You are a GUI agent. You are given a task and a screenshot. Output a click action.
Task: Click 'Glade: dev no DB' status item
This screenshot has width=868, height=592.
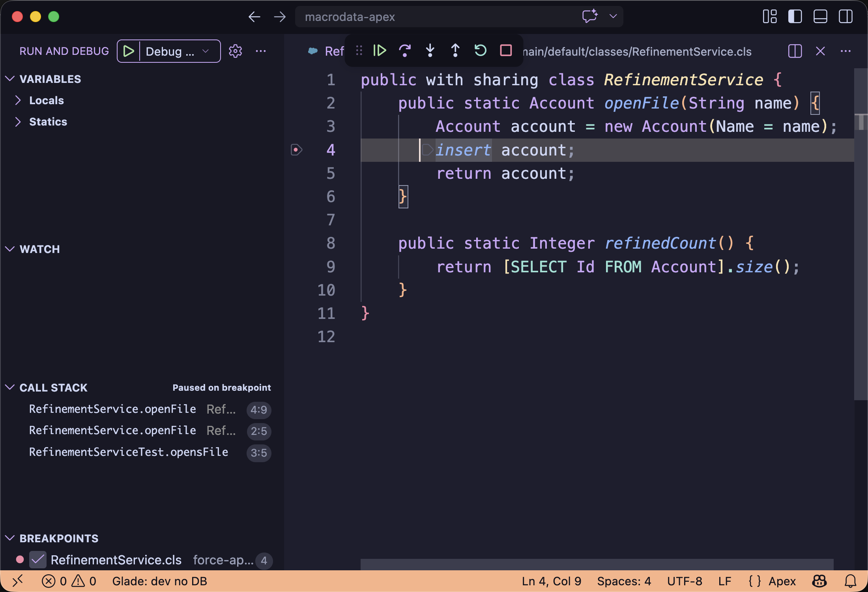point(159,581)
